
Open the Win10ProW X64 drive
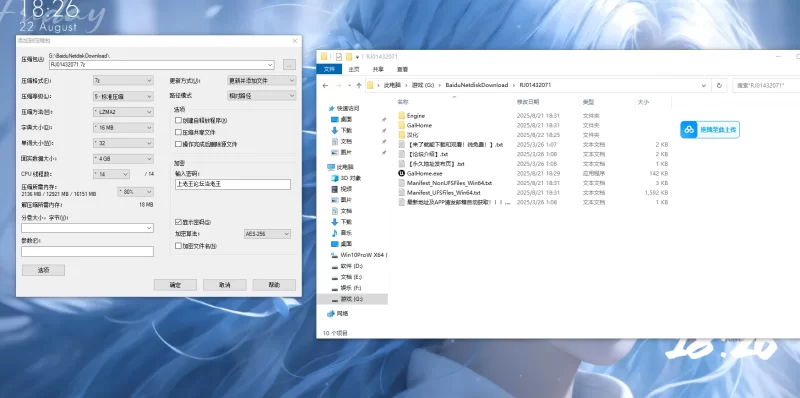(359, 255)
